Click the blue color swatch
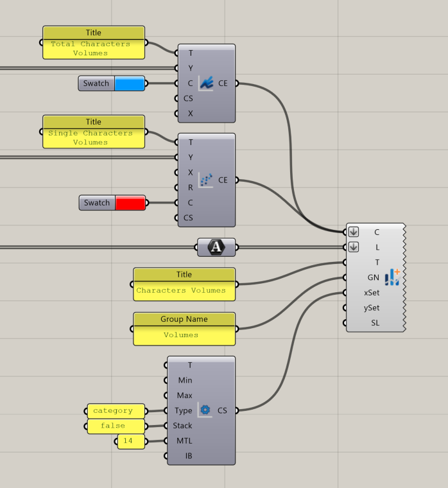448x488 pixels. [130, 83]
